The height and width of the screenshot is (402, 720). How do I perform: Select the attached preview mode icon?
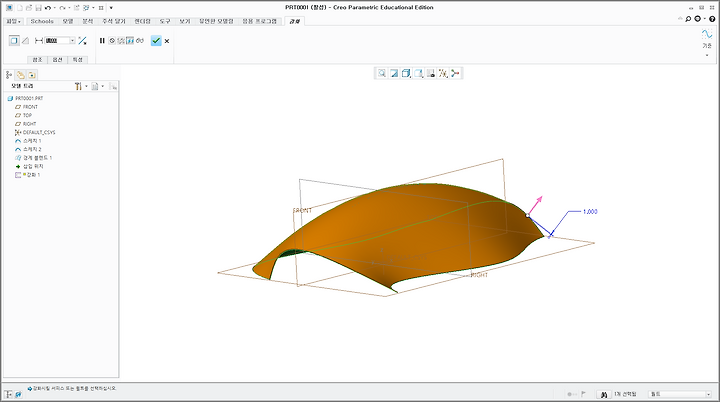130,40
